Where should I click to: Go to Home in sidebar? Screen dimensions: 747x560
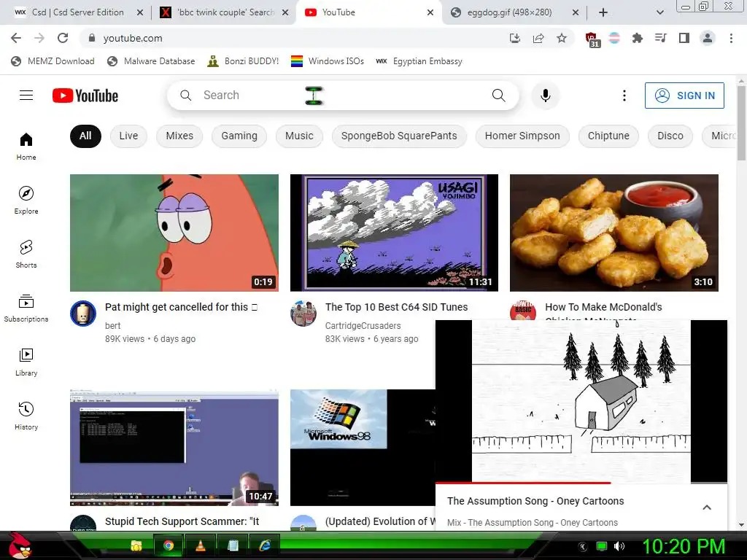pyautogui.click(x=26, y=147)
